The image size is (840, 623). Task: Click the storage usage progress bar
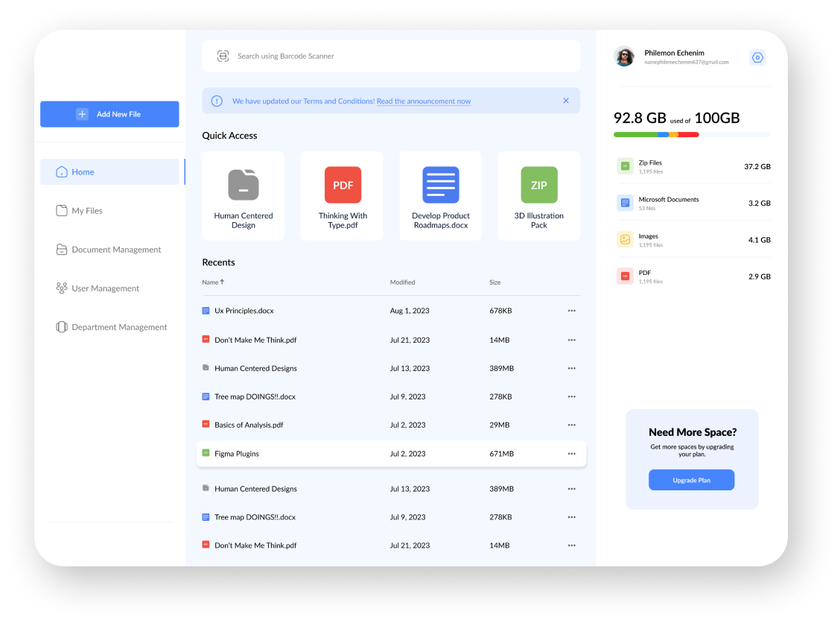coord(691,135)
